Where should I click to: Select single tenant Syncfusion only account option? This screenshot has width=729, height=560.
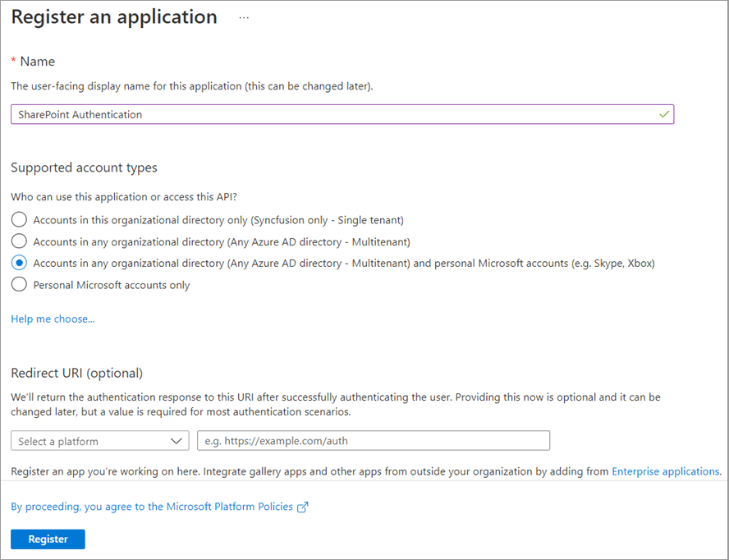tap(19, 220)
